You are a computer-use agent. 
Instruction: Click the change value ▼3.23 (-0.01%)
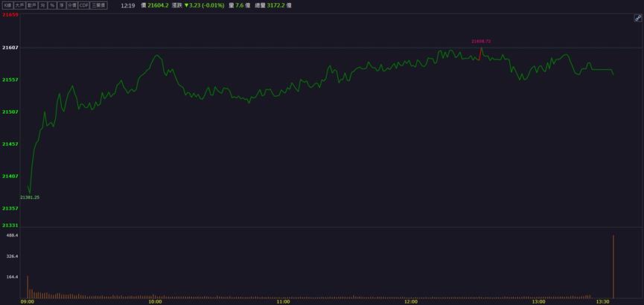(204, 6)
